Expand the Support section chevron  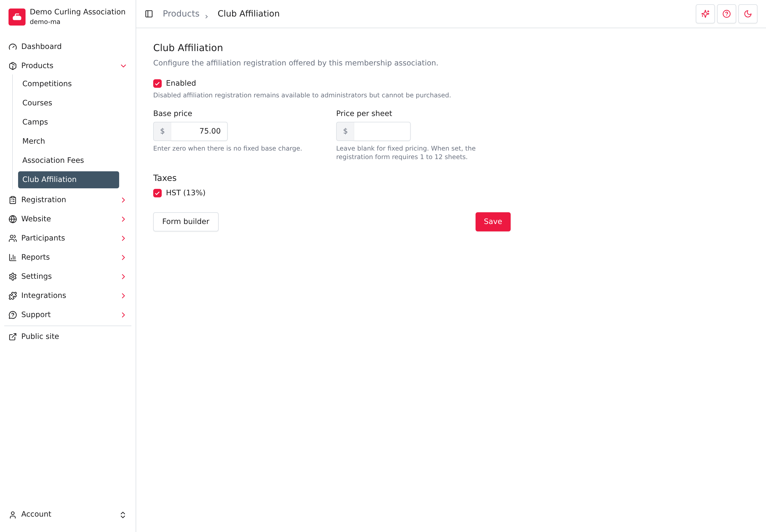(x=123, y=315)
